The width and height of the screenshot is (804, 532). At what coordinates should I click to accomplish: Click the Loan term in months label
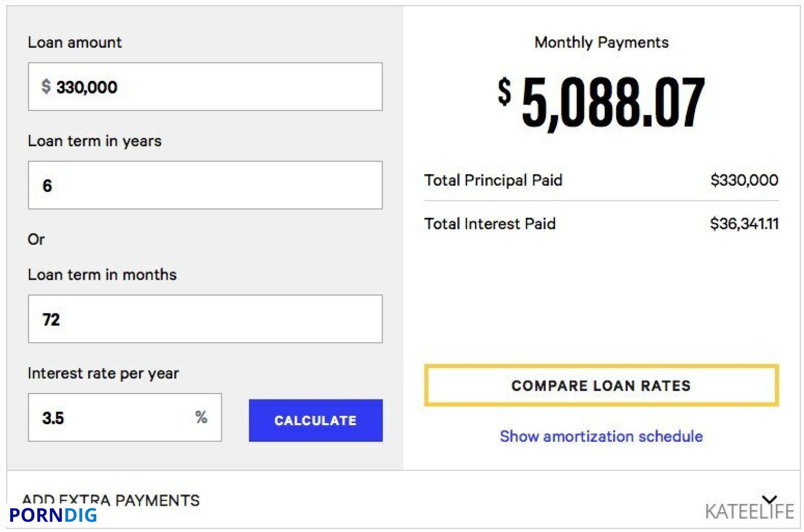(102, 274)
